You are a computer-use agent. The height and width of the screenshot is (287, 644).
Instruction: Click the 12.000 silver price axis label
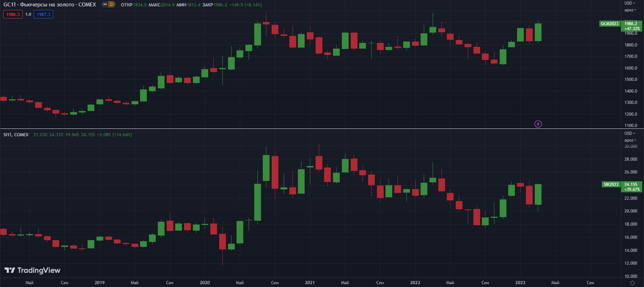click(x=631, y=263)
